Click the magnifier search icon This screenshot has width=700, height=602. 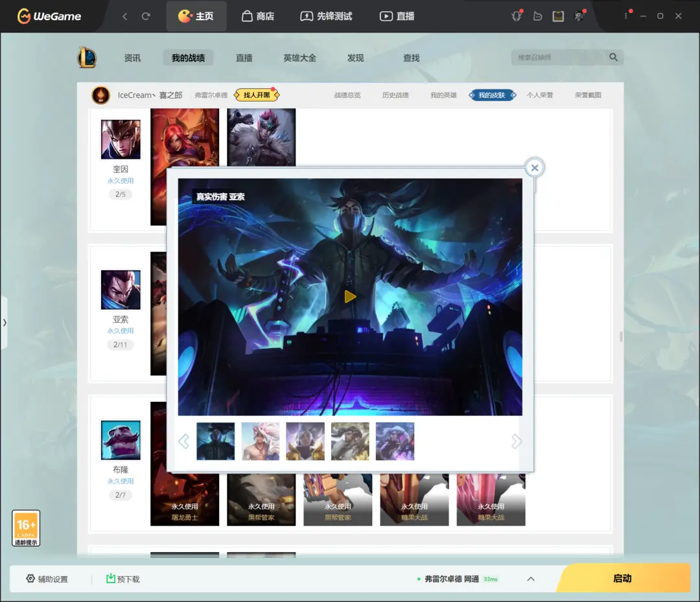[614, 58]
